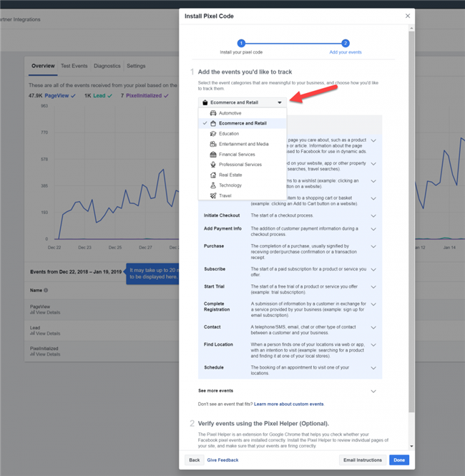Close the Install Pixel Code dialog
465x476 pixels.
click(408, 16)
